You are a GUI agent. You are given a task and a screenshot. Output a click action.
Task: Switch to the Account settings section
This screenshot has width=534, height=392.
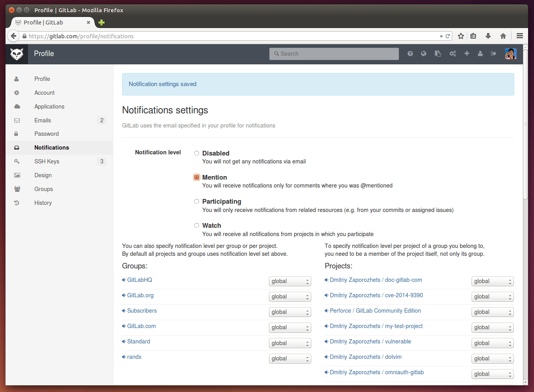(x=44, y=92)
